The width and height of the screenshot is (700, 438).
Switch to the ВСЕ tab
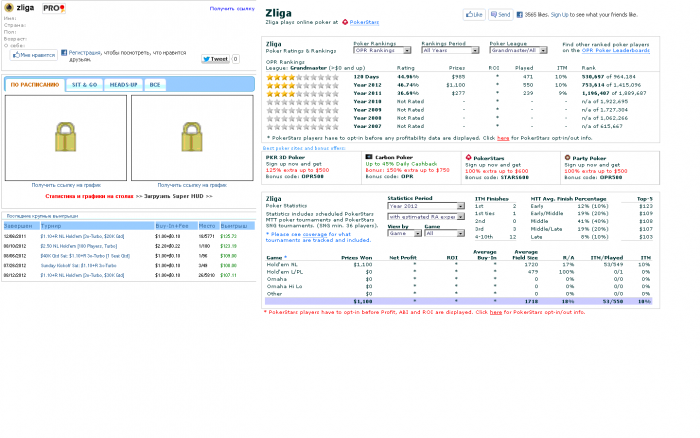click(x=155, y=84)
